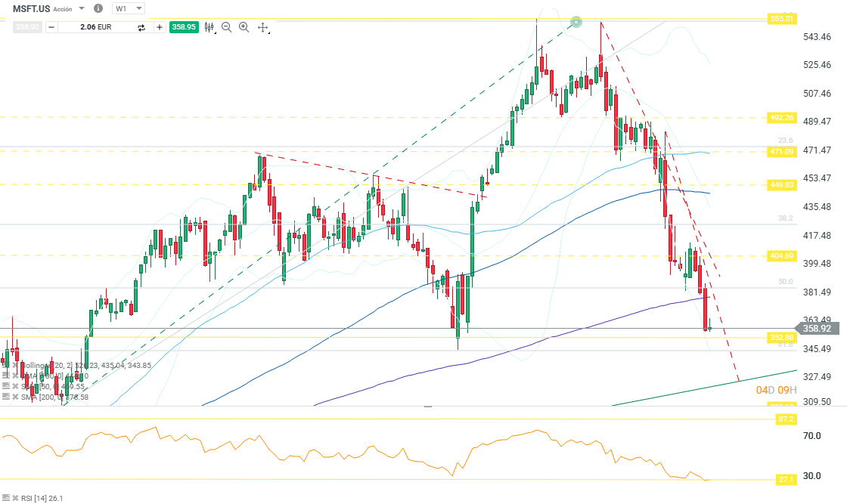Click the green 358.95 buy price button
This screenshot has height=504, width=847.
(184, 27)
